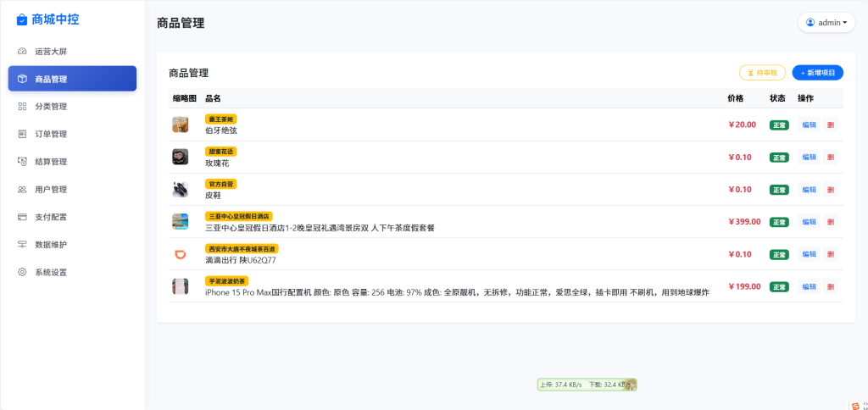This screenshot has height=410, width=868.
Task: Click the 待审核 button
Action: [x=762, y=73]
